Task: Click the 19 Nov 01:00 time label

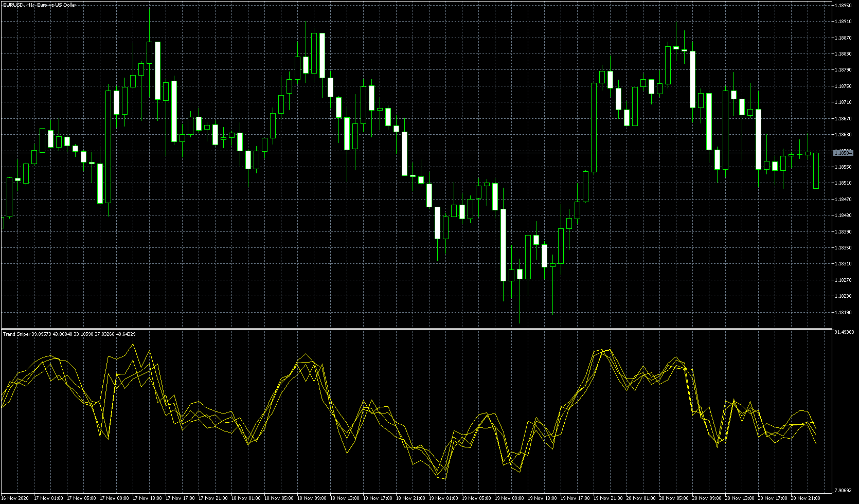Action: point(443,498)
